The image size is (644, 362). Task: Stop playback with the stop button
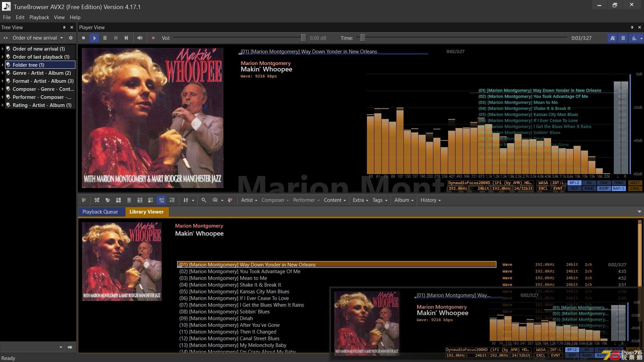coord(84,38)
